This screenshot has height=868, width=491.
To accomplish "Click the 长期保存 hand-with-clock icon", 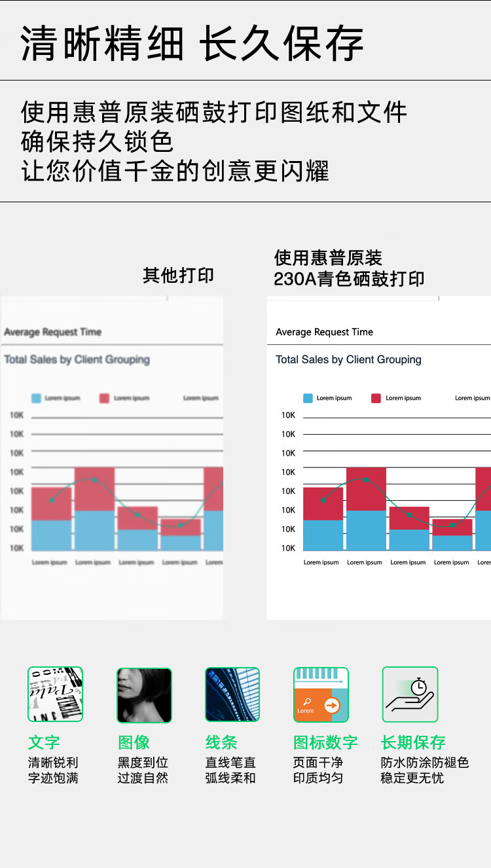I will (410, 694).
